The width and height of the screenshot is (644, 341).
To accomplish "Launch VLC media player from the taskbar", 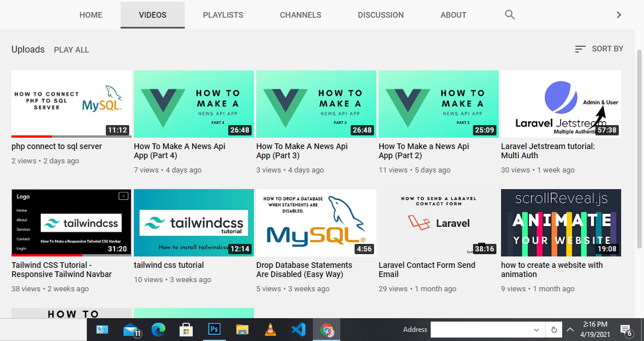I will tap(271, 330).
